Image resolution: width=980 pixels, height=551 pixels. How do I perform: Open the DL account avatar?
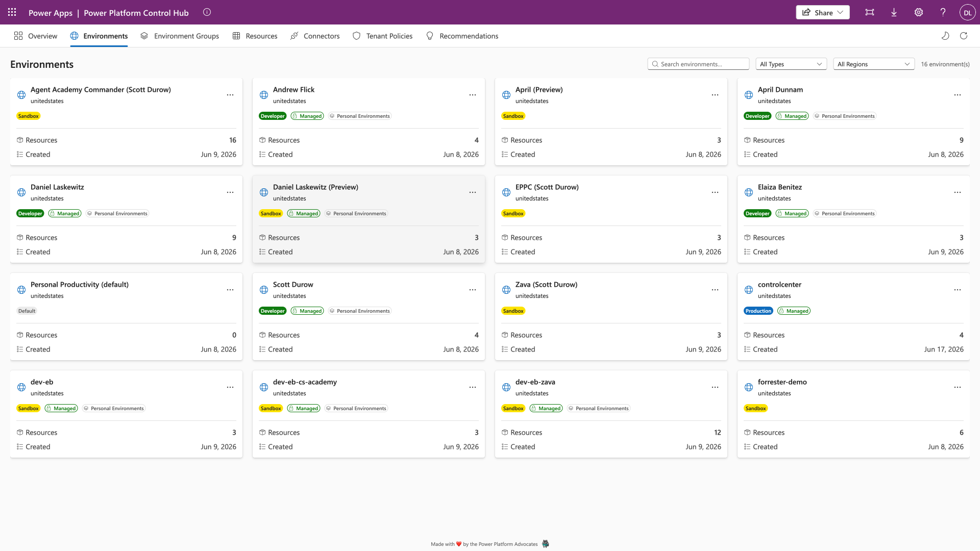968,12
